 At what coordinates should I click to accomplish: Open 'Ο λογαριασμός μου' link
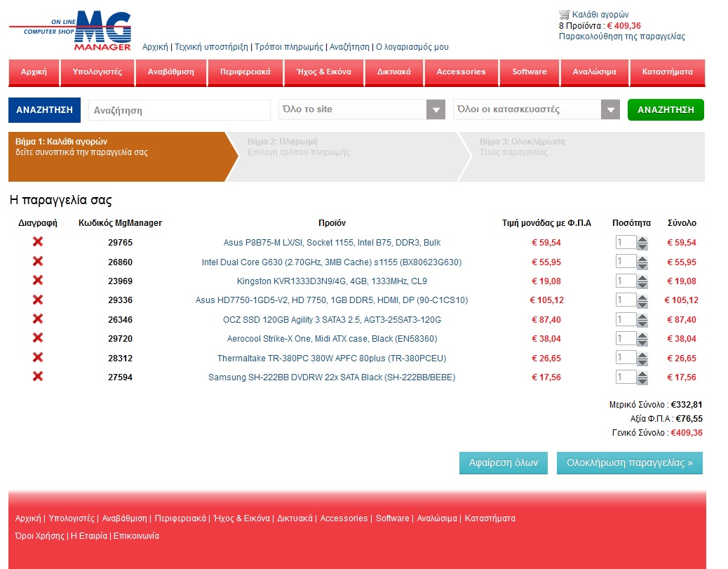[x=412, y=47]
